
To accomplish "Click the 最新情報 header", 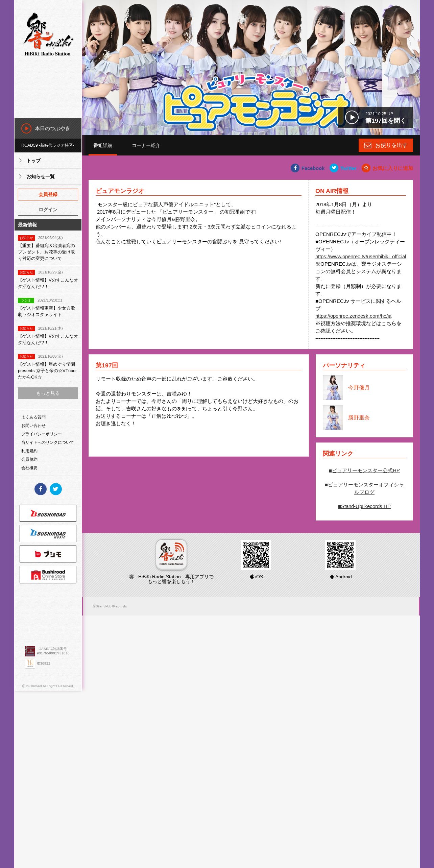I will pos(48,225).
